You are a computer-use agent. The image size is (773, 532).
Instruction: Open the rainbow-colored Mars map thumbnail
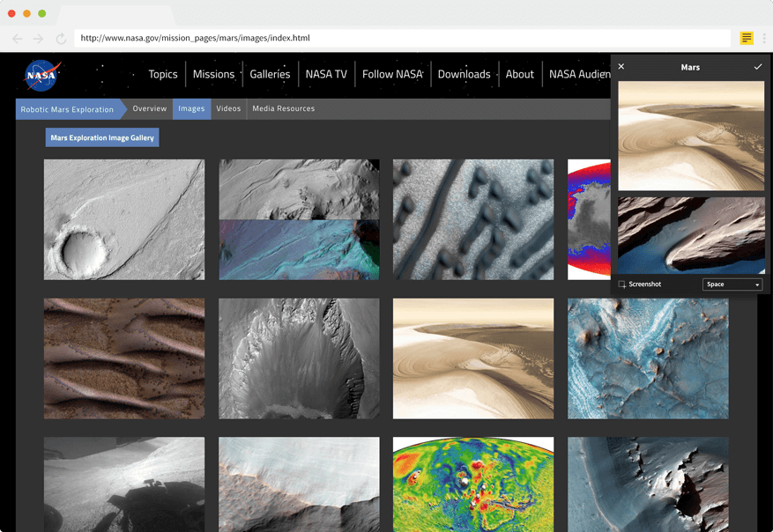point(473,484)
